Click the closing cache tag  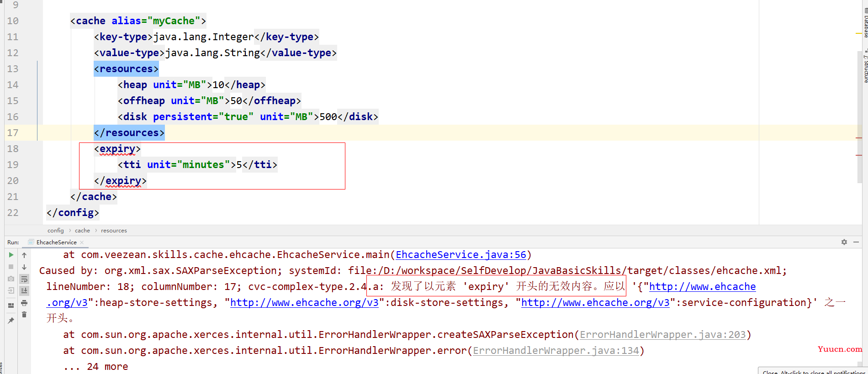94,197
